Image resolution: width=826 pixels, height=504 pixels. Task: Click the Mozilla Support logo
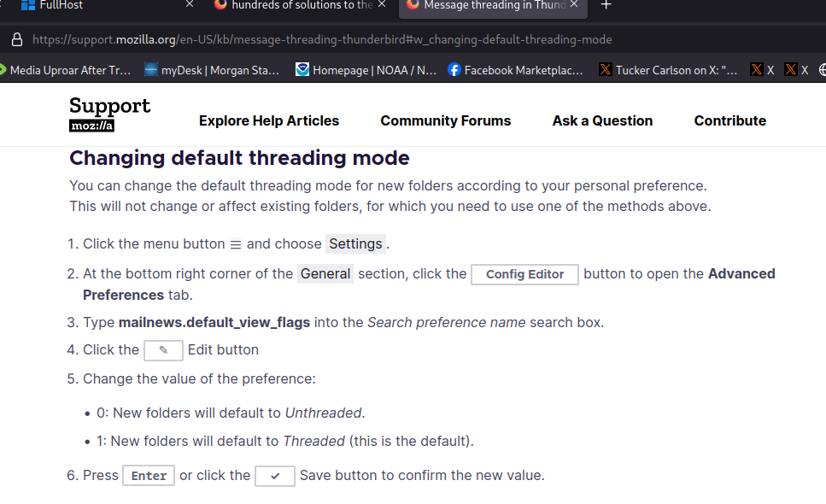(109, 114)
